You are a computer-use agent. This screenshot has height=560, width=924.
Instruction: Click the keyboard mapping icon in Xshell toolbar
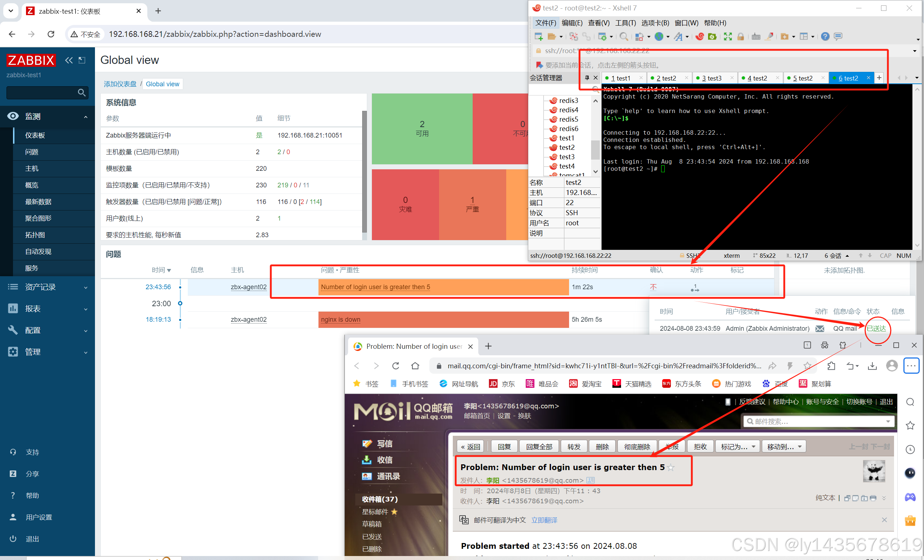(756, 36)
